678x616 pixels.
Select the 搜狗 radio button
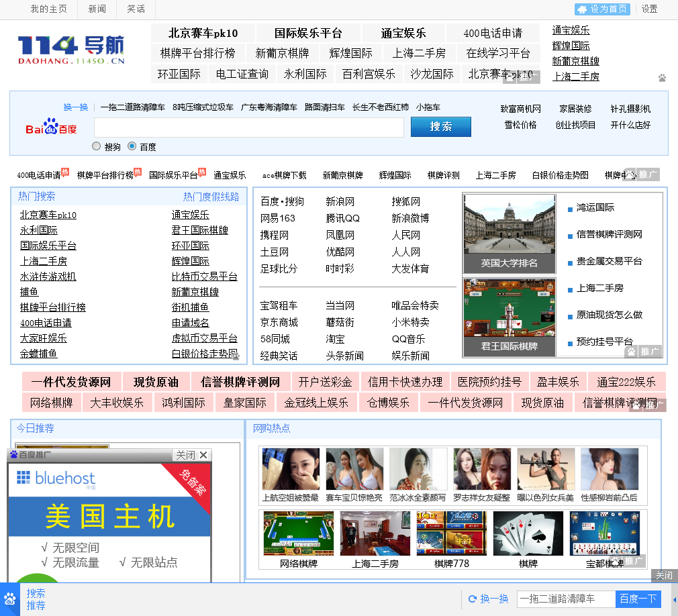click(x=97, y=146)
